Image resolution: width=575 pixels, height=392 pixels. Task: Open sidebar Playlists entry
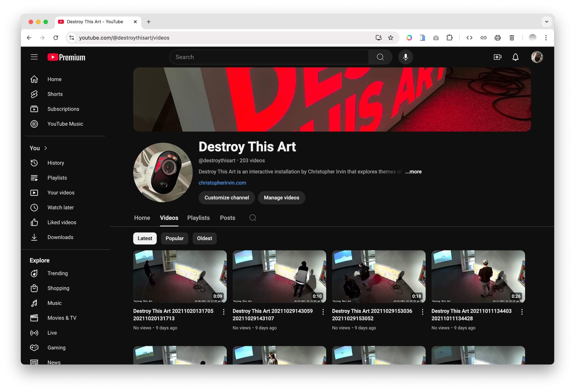(65, 178)
